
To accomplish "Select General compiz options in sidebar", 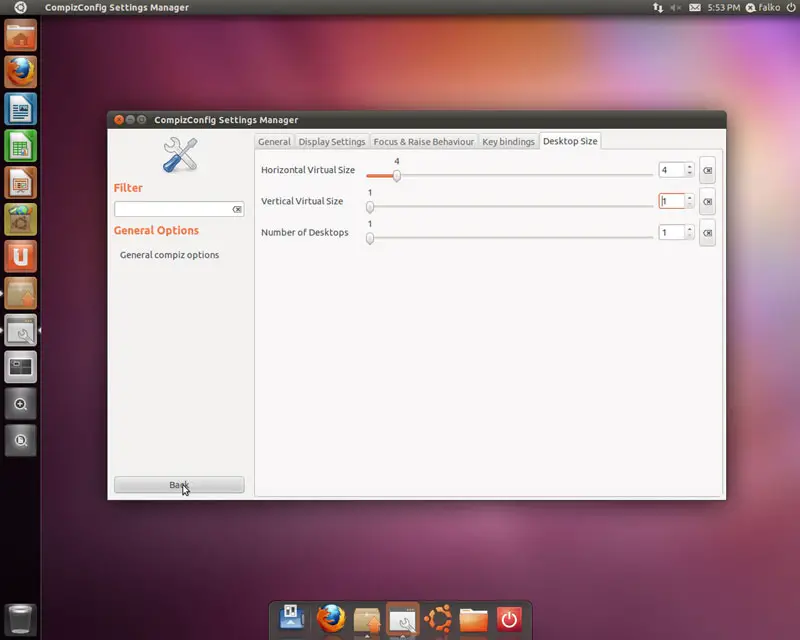I will [169, 255].
